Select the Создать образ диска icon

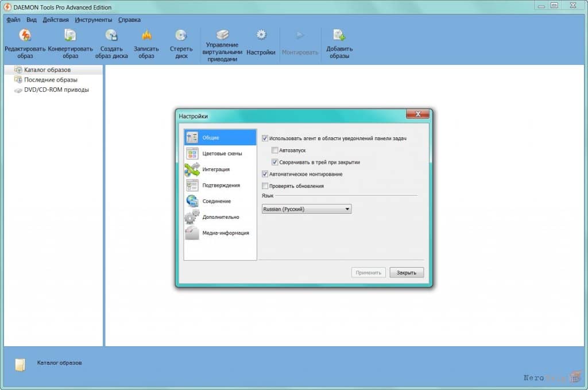(x=111, y=36)
